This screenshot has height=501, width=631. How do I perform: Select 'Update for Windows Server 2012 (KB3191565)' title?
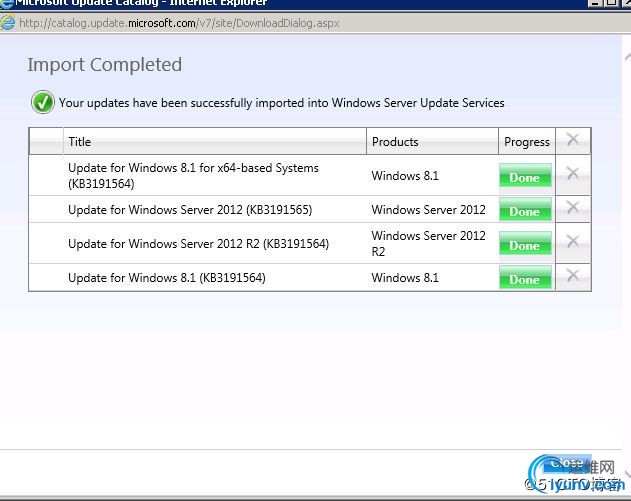(x=190, y=210)
